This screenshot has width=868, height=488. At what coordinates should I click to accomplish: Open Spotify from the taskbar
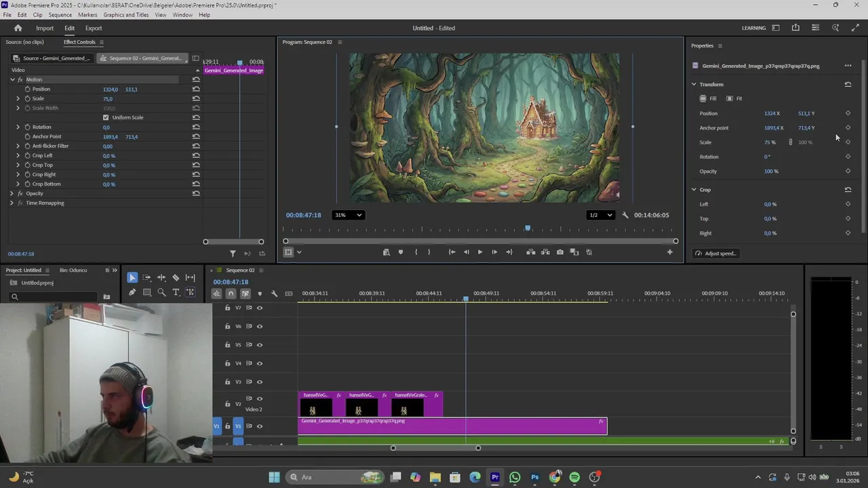point(574,477)
